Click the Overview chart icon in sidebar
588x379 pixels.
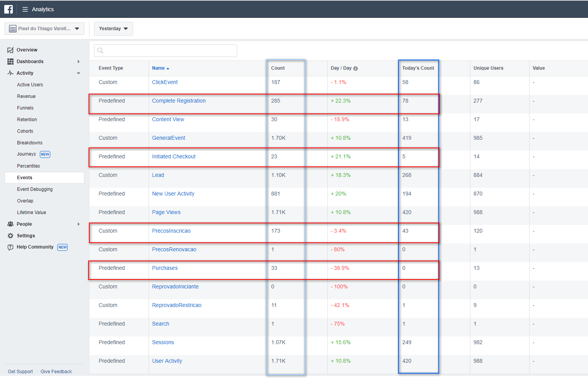[x=10, y=50]
